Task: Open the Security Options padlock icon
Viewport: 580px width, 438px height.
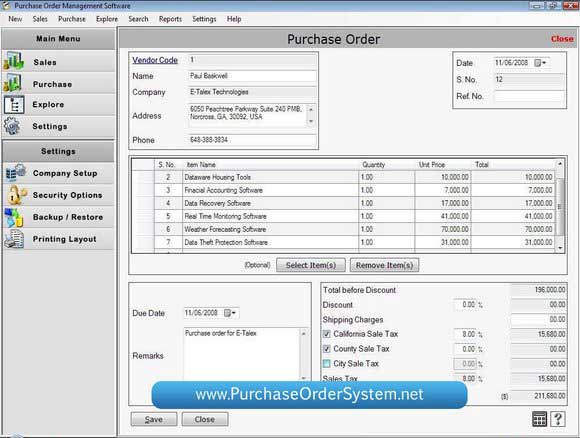Action: tap(16, 195)
